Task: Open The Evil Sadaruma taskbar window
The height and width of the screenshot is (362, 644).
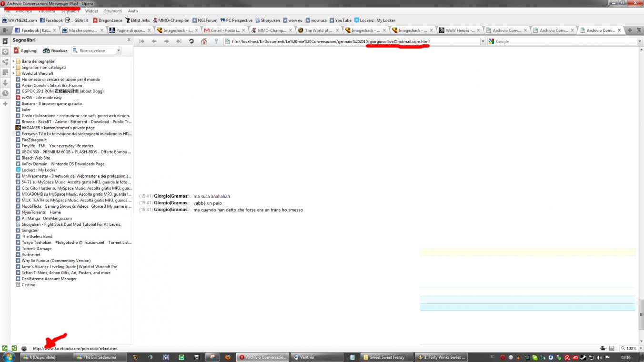Action: 100,357
